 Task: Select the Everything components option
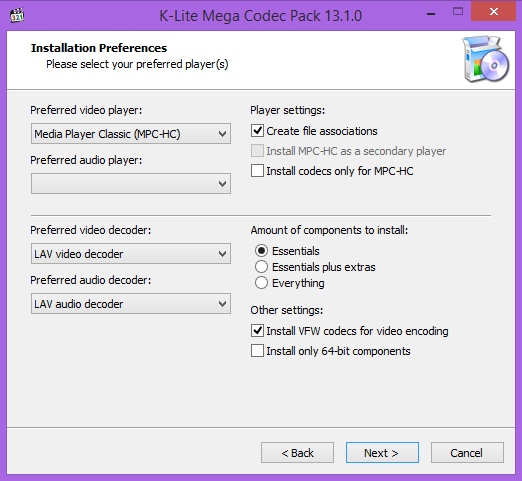pyautogui.click(x=261, y=283)
